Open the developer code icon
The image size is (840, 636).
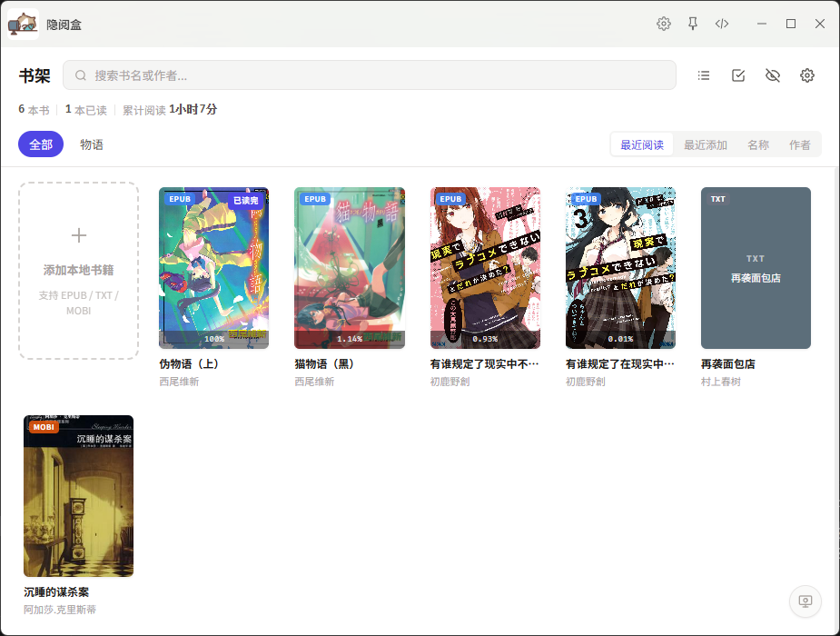[x=722, y=24]
